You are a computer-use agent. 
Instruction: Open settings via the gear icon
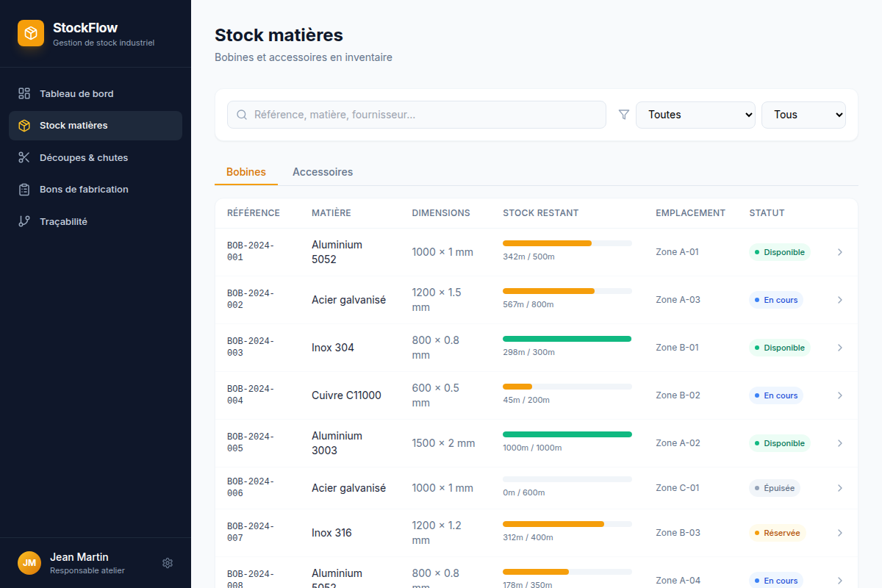[168, 563]
